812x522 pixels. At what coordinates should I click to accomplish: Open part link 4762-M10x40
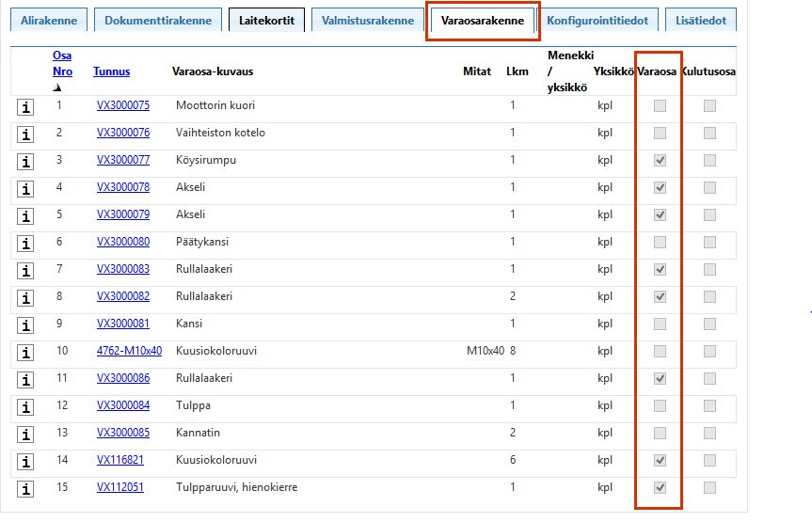129,351
